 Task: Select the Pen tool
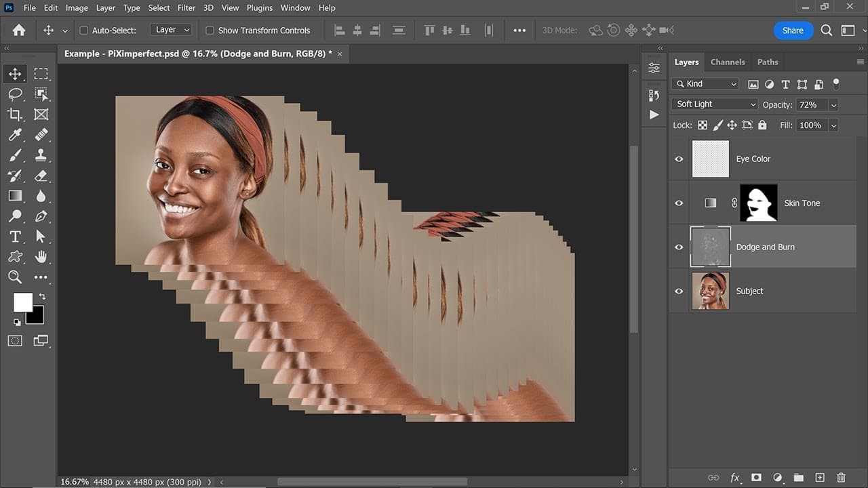coord(41,216)
